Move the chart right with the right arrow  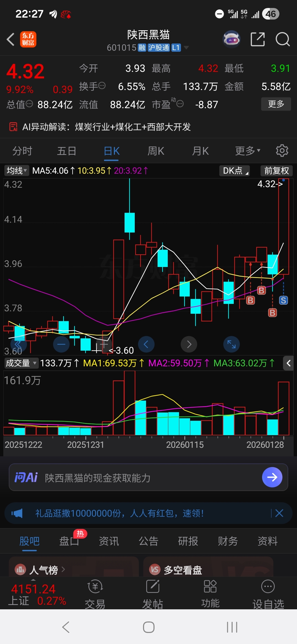click(189, 344)
